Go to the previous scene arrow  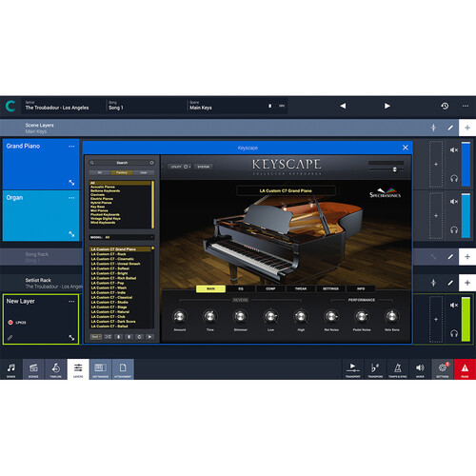343,106
